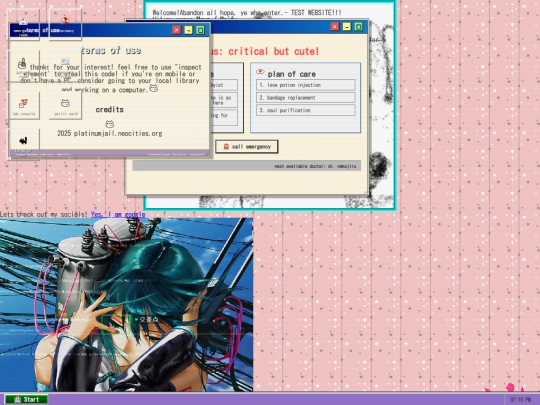Click the 'next available doctor: dr. nekojiru' status bar
The image size is (540, 405).
[x=247, y=166]
